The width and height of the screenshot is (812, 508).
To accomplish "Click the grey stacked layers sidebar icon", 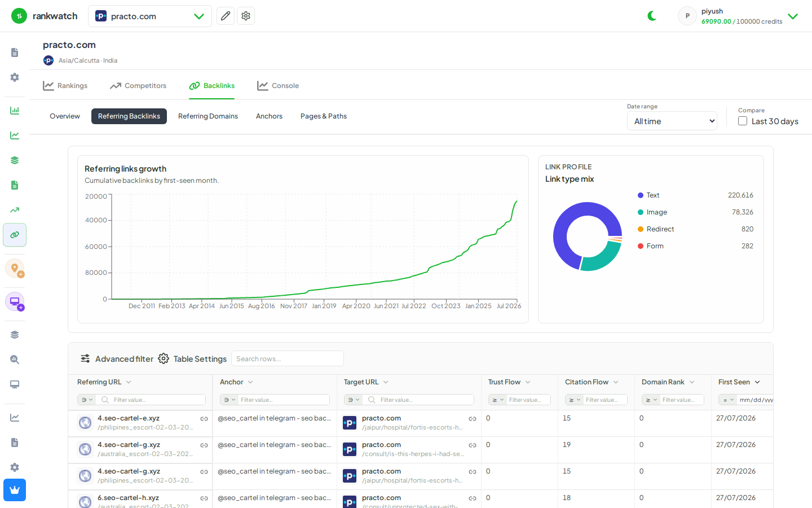I will point(15,335).
